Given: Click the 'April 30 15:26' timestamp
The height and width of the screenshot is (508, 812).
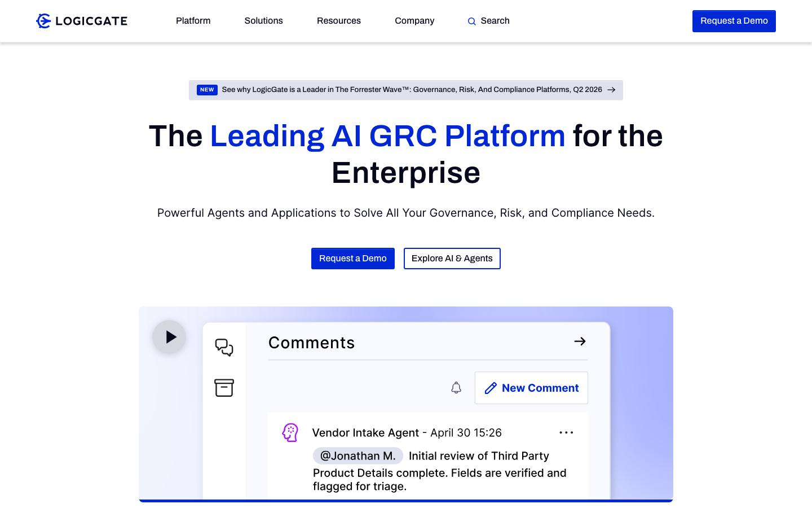Looking at the screenshot, I should (466, 433).
